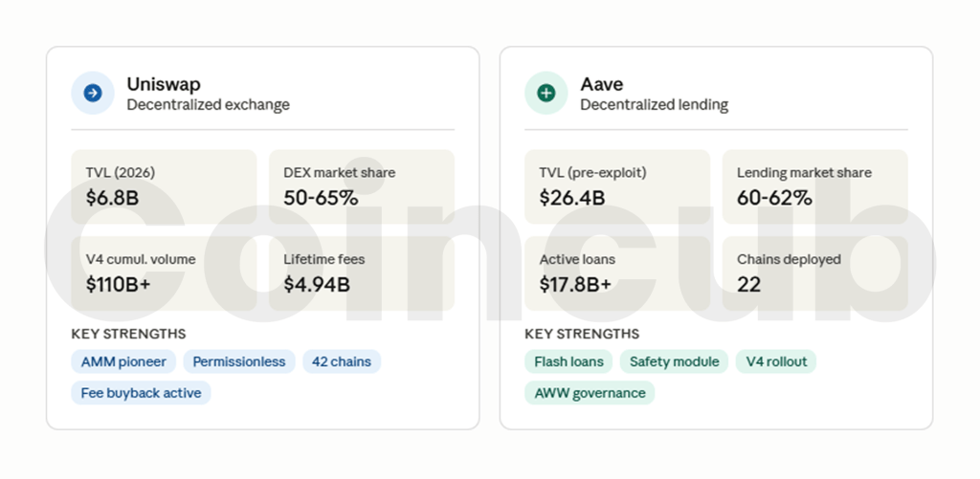Click the Uniswap card title
980x479 pixels.
click(164, 84)
